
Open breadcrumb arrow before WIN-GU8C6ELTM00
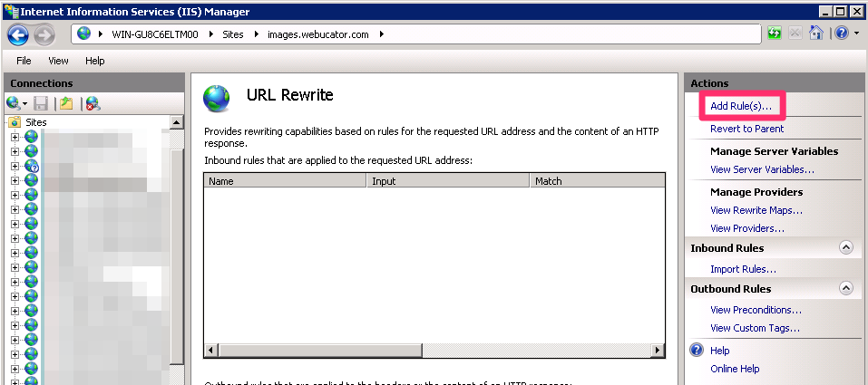[x=100, y=34]
